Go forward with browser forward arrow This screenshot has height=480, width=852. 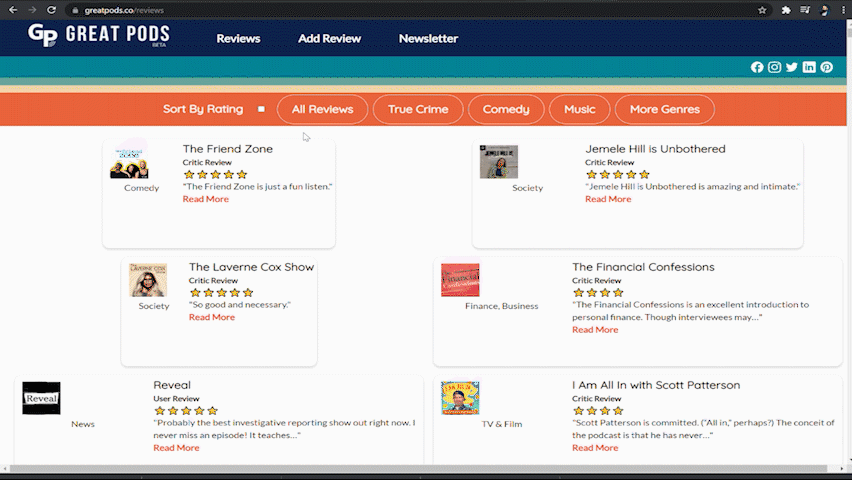pos(32,10)
